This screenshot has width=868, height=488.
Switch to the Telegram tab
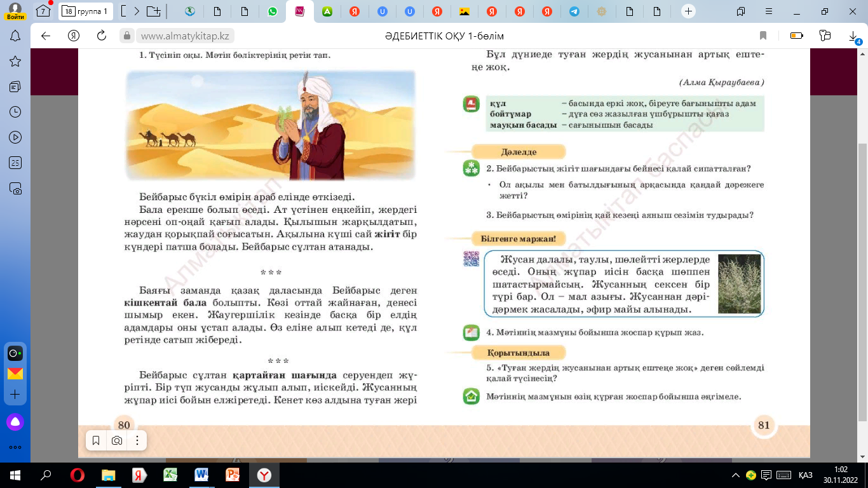click(574, 11)
